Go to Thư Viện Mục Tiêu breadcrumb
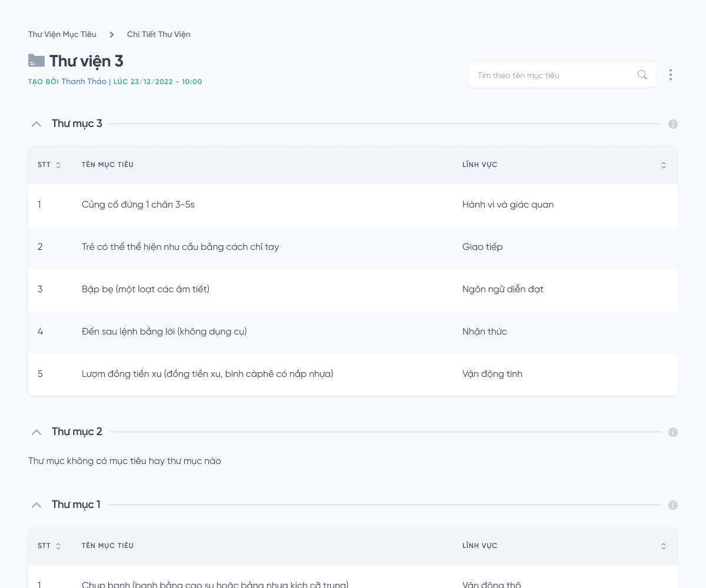Viewport: 706px width, 588px height. (62, 34)
